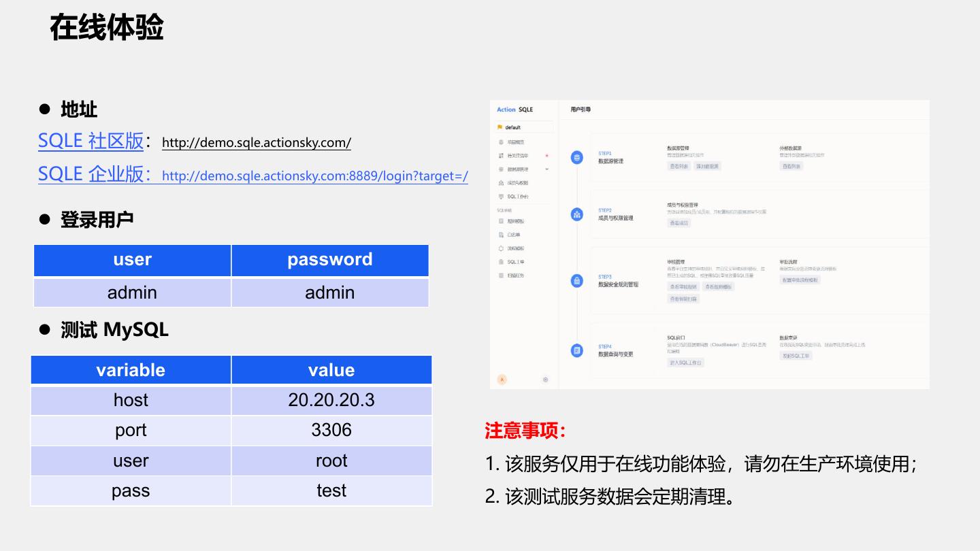Click the "测试 MySQL" bullet heading

pos(114,330)
